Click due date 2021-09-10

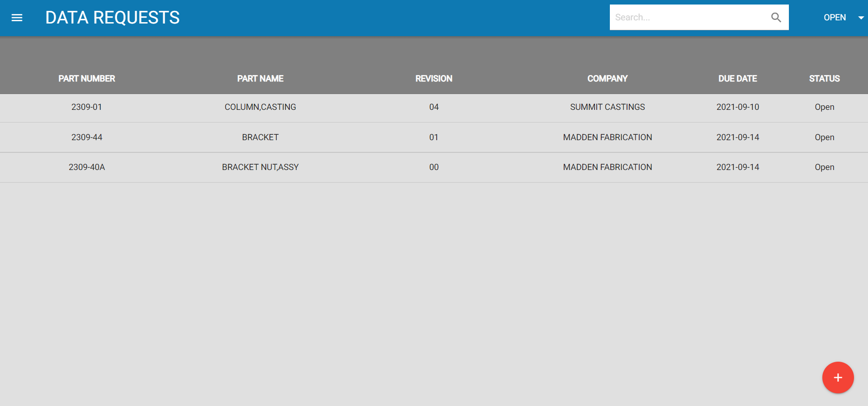[738, 107]
